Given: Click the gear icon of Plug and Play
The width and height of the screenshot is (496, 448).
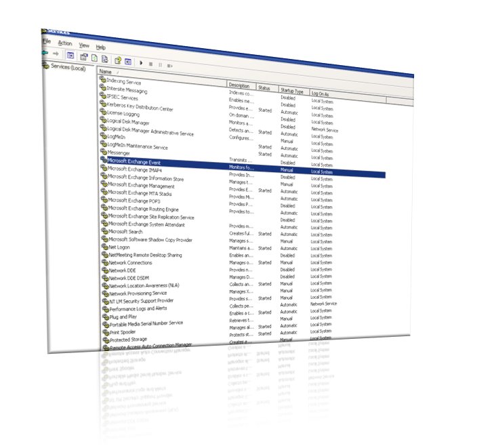Looking at the screenshot, I should point(106,317).
